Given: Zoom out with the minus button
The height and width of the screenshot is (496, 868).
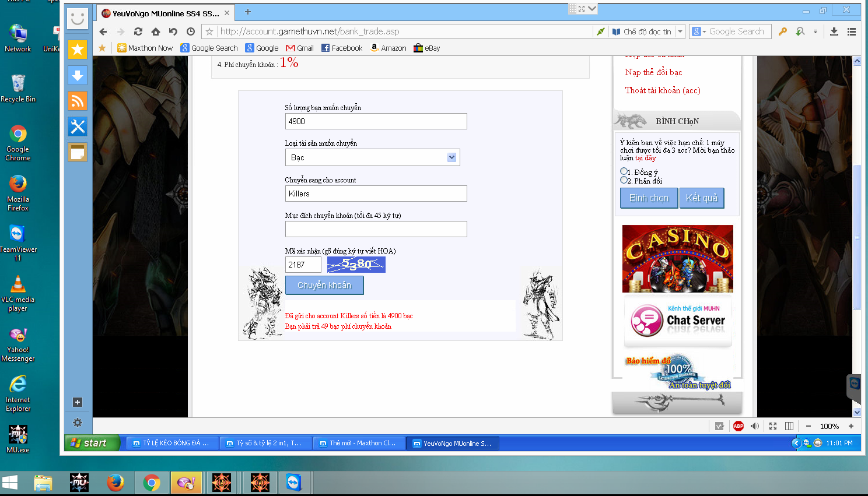Looking at the screenshot, I should [x=808, y=426].
